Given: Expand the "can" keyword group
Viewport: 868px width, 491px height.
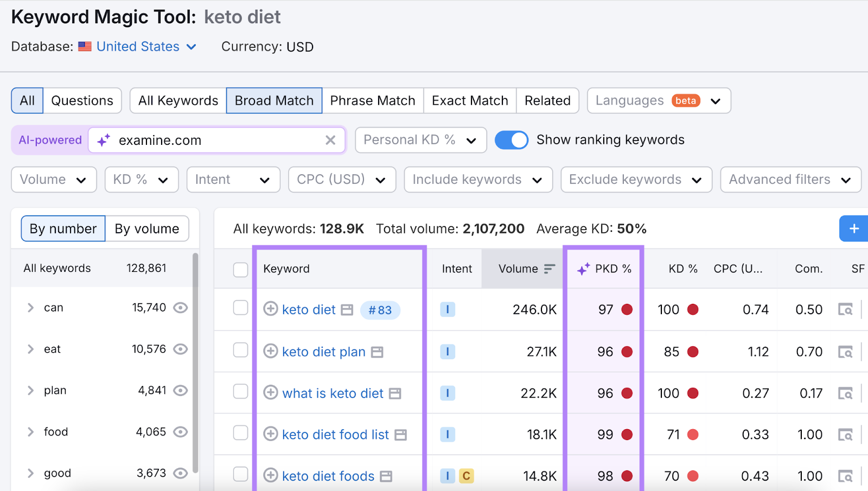Looking at the screenshot, I should coord(31,307).
